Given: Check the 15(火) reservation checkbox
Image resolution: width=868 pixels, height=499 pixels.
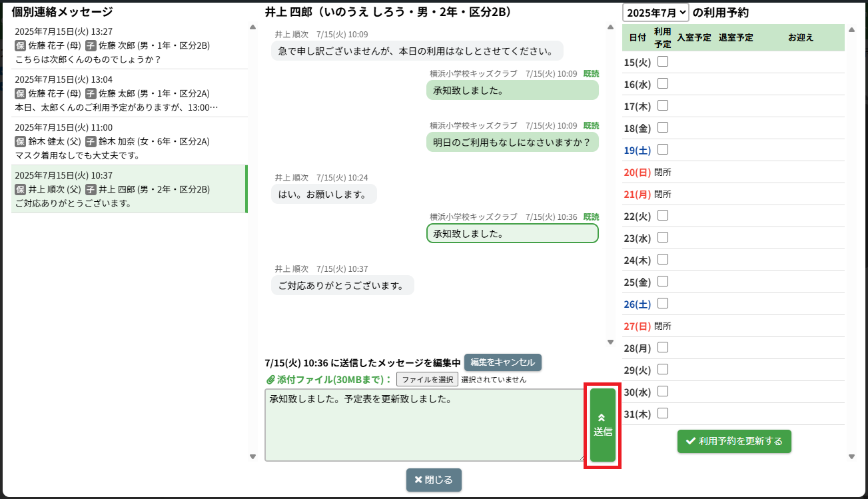Looking at the screenshot, I should click(663, 62).
